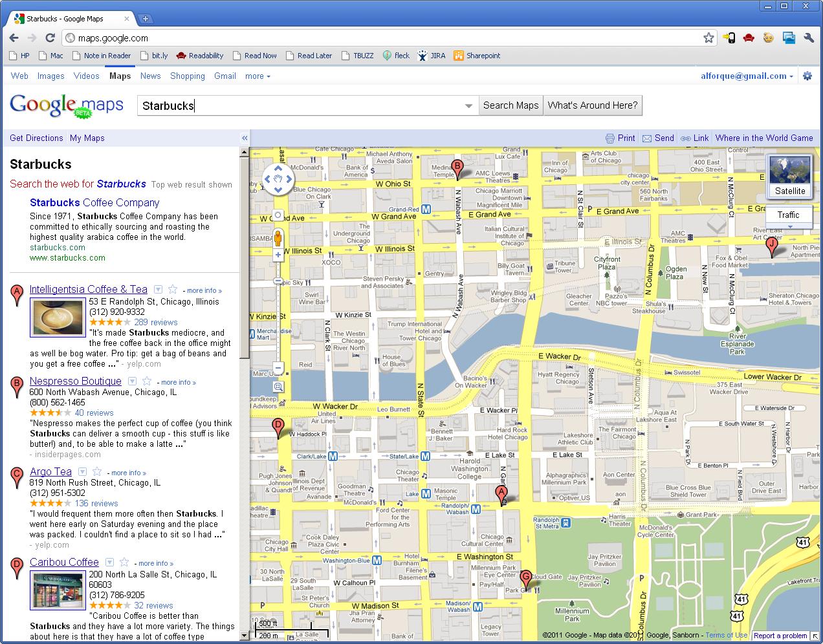The image size is (823, 644).
Task: Click the results panel scrollbar thumb
Action: coord(245,257)
